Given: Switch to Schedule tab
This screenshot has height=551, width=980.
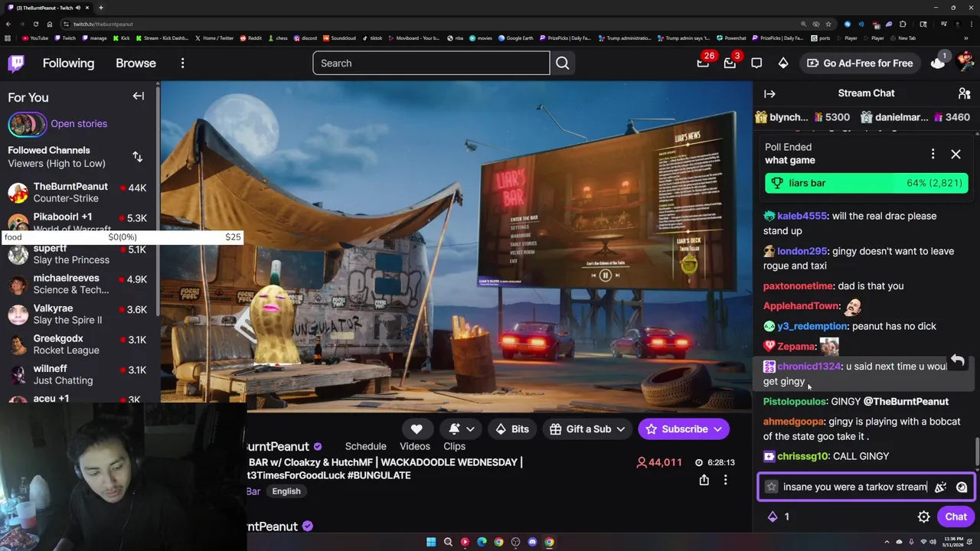Looking at the screenshot, I should coord(365,446).
